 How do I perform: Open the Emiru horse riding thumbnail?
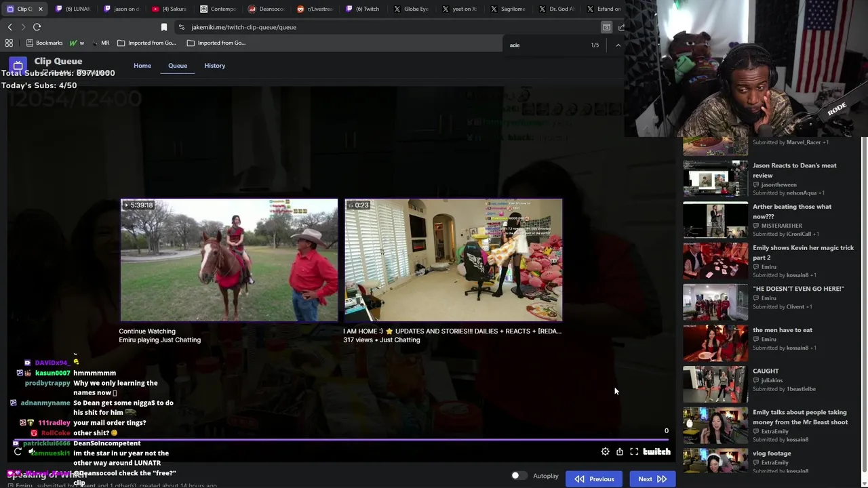(x=229, y=260)
